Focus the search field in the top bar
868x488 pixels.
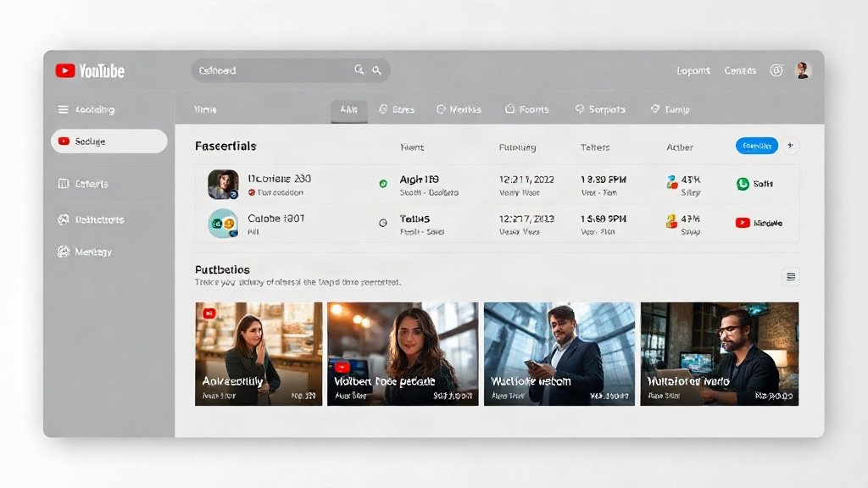(x=291, y=70)
